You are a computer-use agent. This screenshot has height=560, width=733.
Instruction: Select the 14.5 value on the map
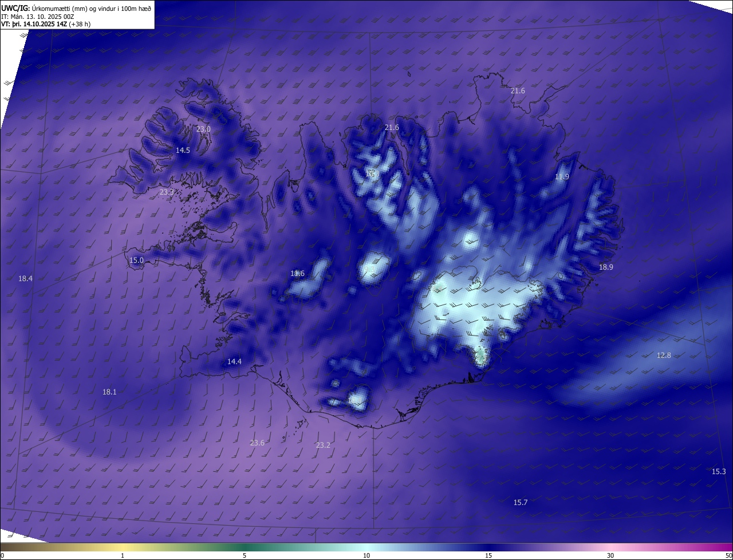point(183,151)
